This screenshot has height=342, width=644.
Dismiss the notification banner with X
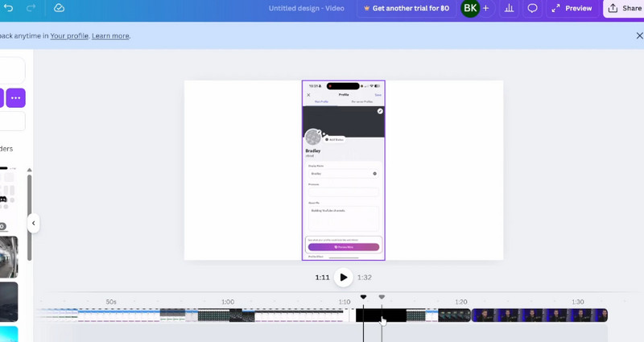[639, 35]
